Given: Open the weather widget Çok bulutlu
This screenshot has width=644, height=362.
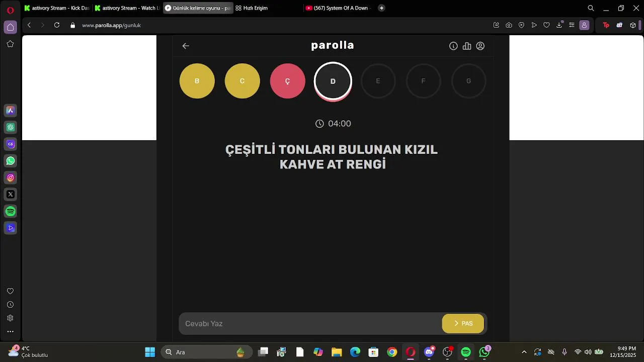Looking at the screenshot, I should [x=28, y=351].
